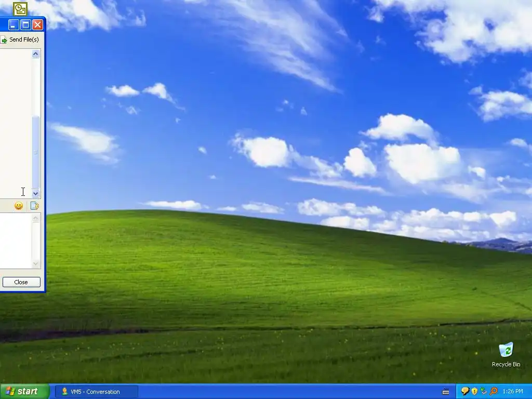Click the conversation history scrollbar thumb

36,152
